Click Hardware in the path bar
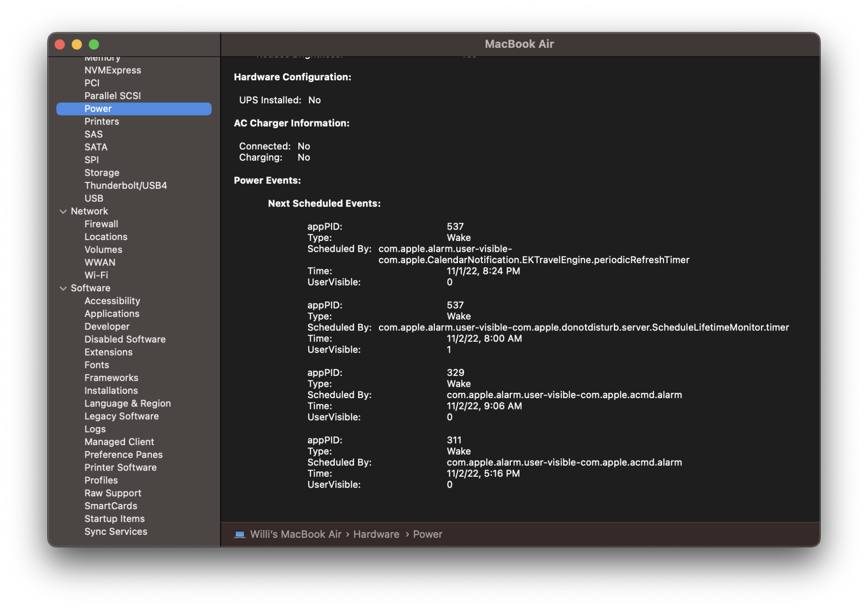The width and height of the screenshot is (868, 610). pyautogui.click(x=376, y=534)
